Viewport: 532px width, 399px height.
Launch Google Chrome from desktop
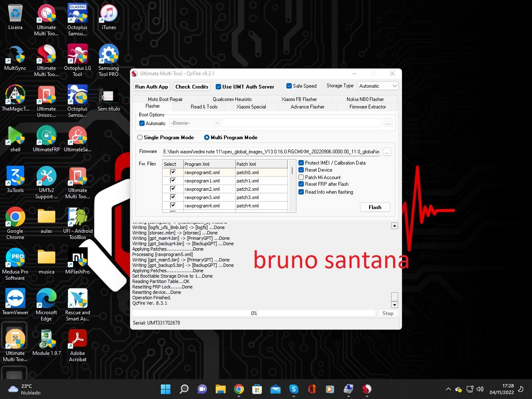(x=15, y=224)
